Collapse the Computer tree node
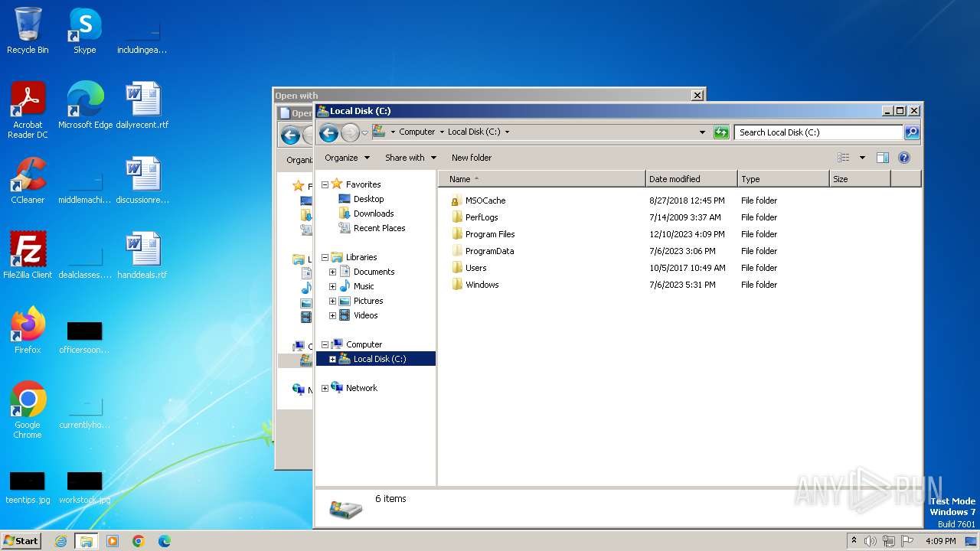Viewport: 980px width, 551px height. click(x=325, y=344)
